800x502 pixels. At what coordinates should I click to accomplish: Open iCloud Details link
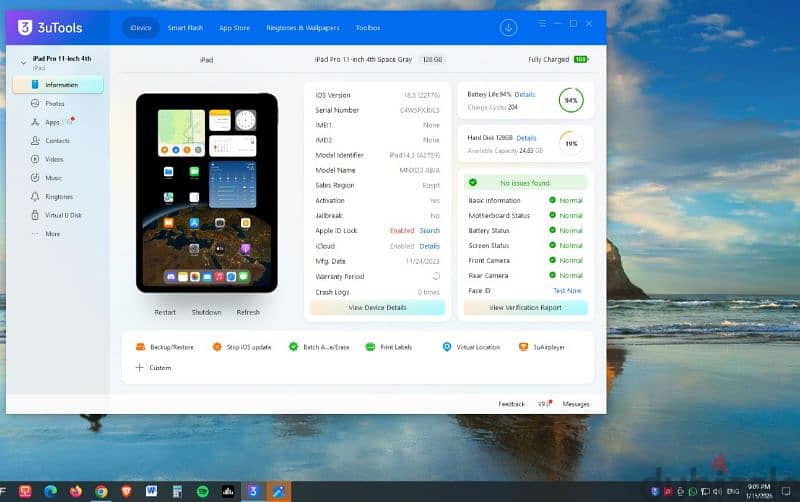pyautogui.click(x=430, y=246)
